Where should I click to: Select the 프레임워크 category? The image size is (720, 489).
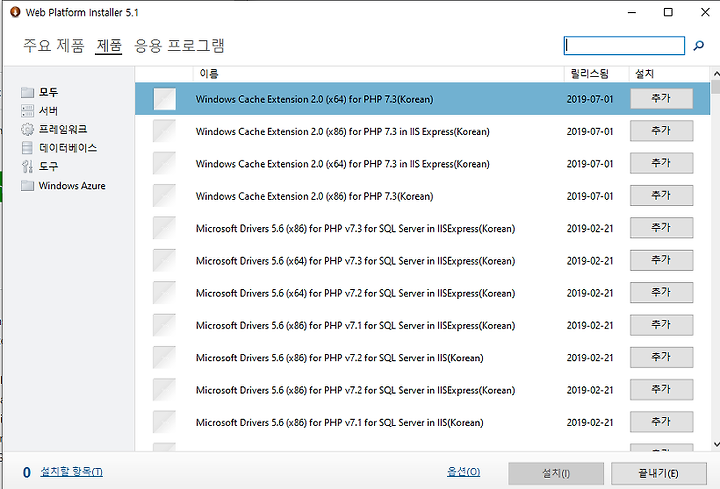click(63, 129)
